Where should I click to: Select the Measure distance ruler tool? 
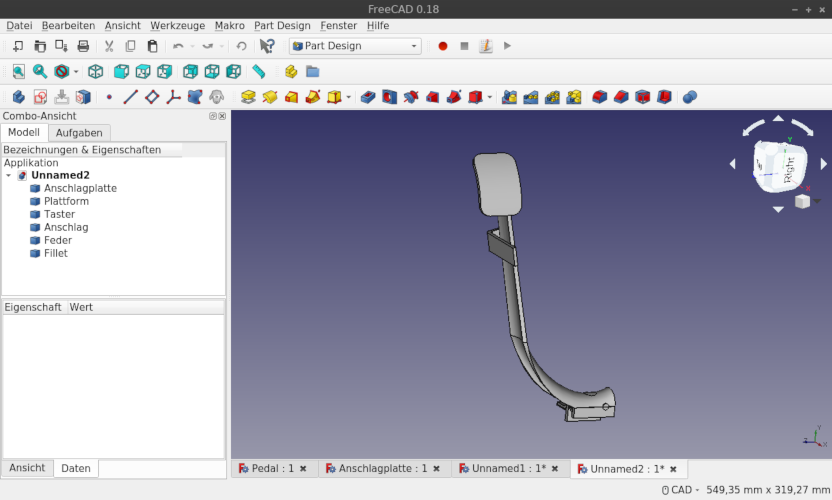259,72
